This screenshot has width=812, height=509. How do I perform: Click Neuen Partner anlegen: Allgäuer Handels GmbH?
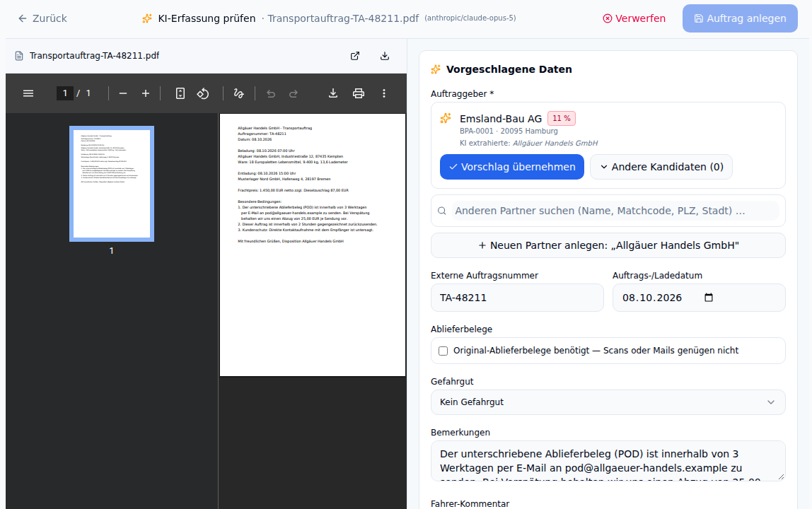(608, 245)
